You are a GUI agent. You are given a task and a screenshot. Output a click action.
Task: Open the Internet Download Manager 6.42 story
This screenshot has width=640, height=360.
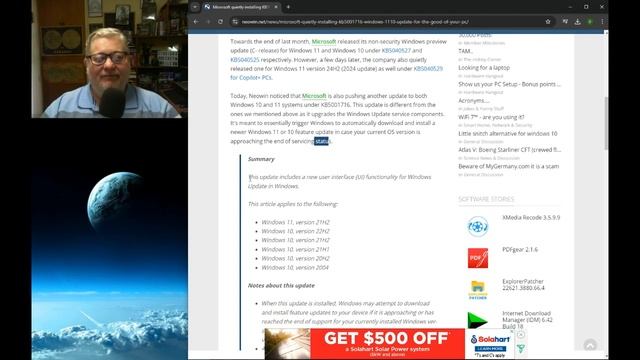[527, 320]
